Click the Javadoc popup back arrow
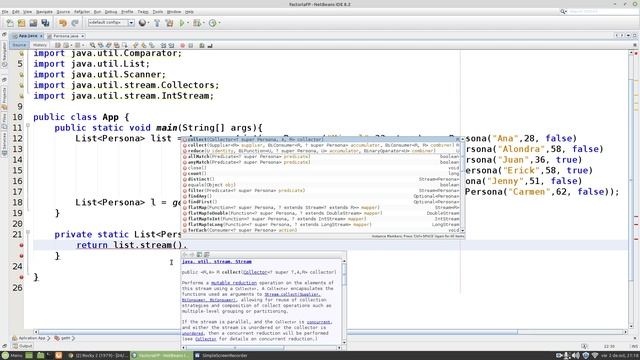This screenshot has height=360, width=640. tap(184, 255)
